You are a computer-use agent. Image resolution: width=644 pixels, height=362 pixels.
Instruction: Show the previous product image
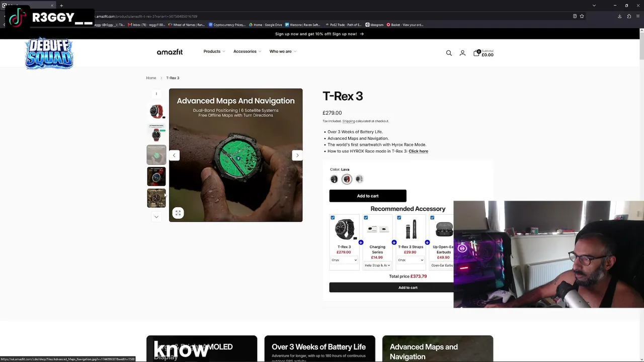coord(174,155)
